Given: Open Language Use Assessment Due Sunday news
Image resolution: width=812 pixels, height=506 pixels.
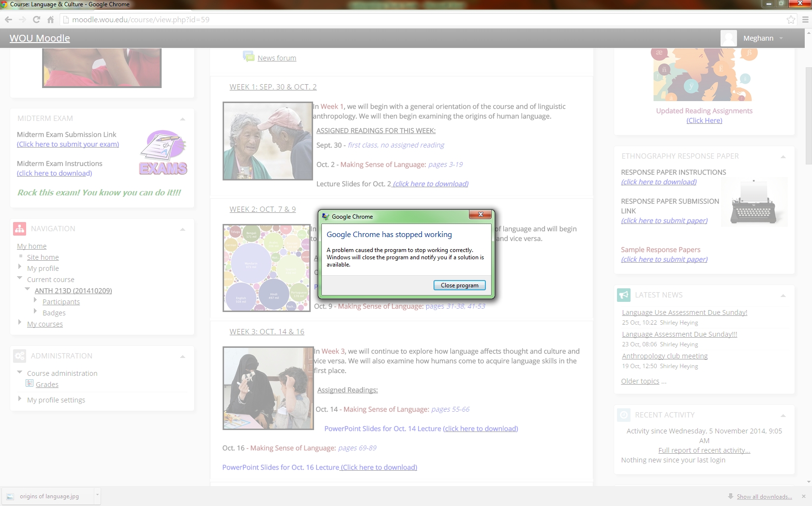Looking at the screenshot, I should tap(685, 313).
